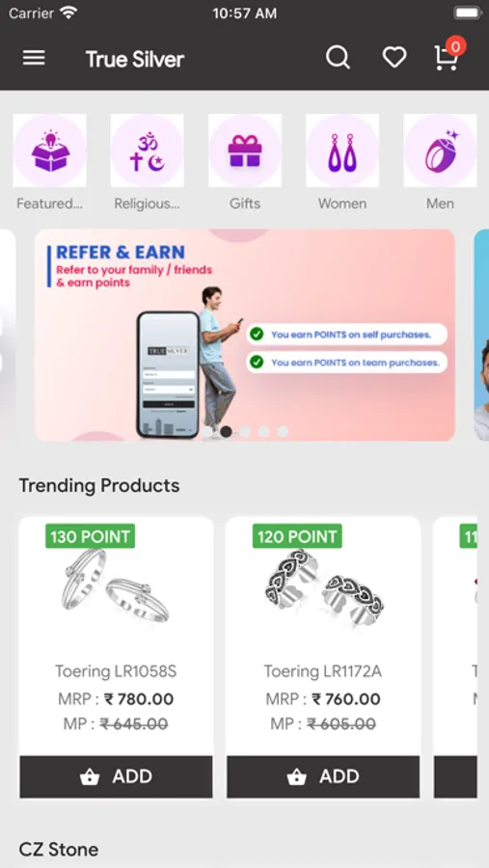Image resolution: width=489 pixels, height=868 pixels.
Task: Click the Toering LR1172A product title
Action: click(x=323, y=671)
